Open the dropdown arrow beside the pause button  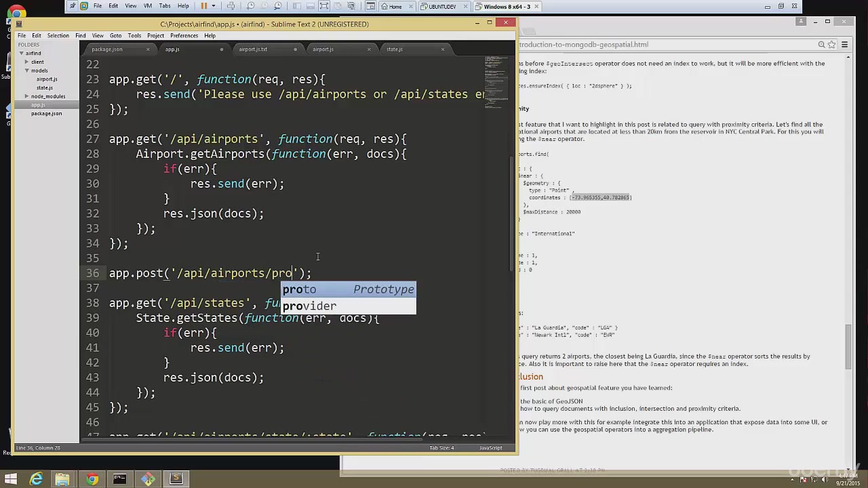coord(212,6)
